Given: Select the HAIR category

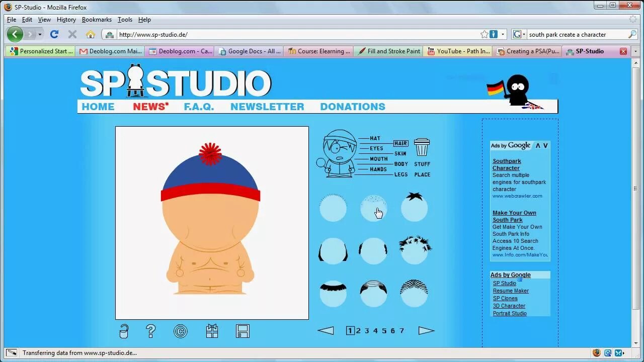Looking at the screenshot, I should click(400, 143).
